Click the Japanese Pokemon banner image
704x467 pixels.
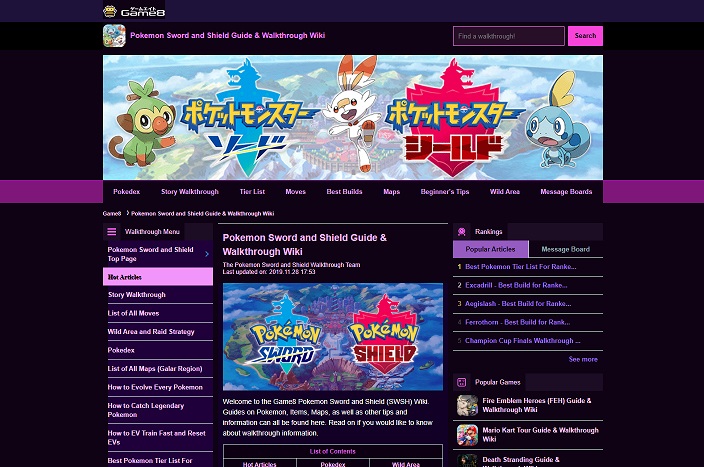(x=353, y=117)
